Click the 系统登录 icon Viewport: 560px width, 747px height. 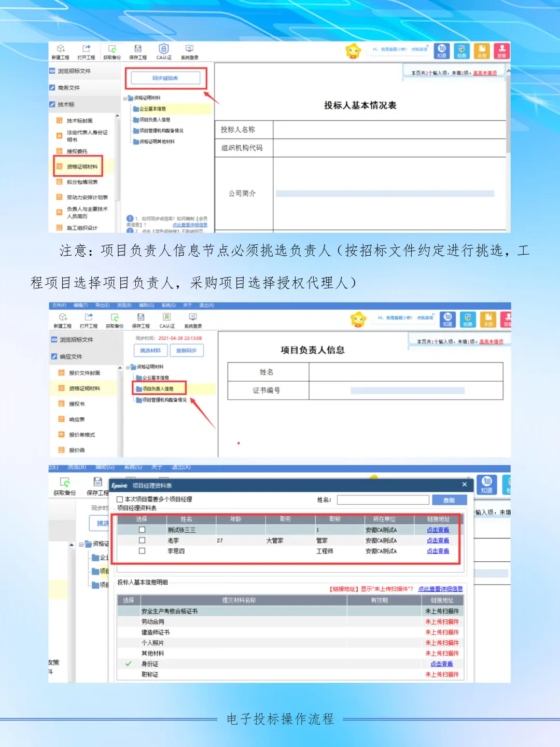pyautogui.click(x=189, y=50)
